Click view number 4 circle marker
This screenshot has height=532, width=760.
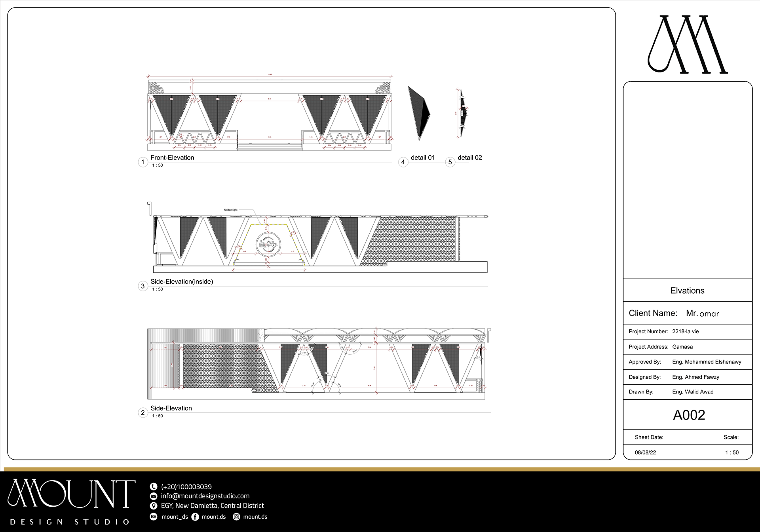(x=403, y=162)
